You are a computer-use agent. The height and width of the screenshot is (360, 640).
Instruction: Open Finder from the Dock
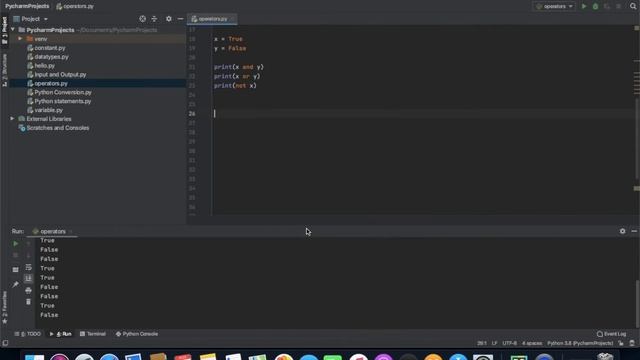(35, 357)
